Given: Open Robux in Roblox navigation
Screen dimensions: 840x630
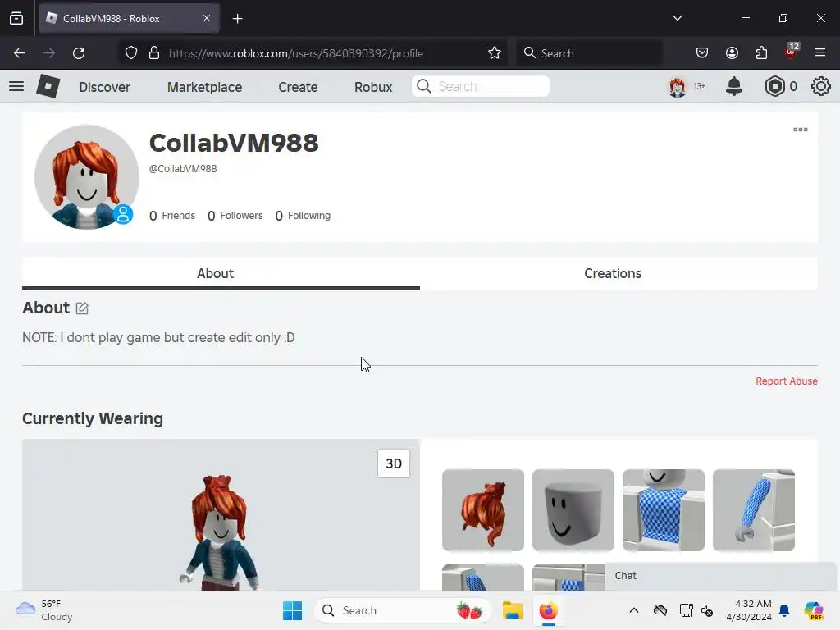Looking at the screenshot, I should pyautogui.click(x=373, y=87).
